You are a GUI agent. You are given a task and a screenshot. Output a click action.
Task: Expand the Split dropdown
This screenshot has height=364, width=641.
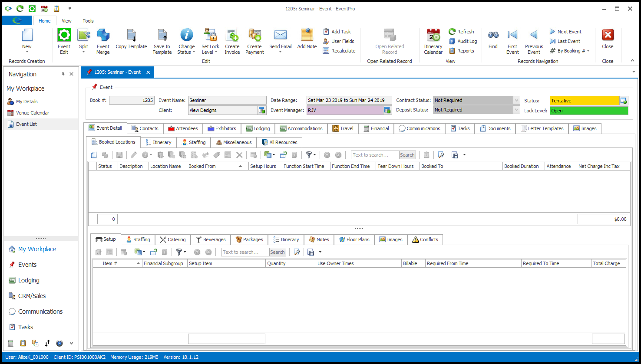pyautogui.click(x=83, y=52)
